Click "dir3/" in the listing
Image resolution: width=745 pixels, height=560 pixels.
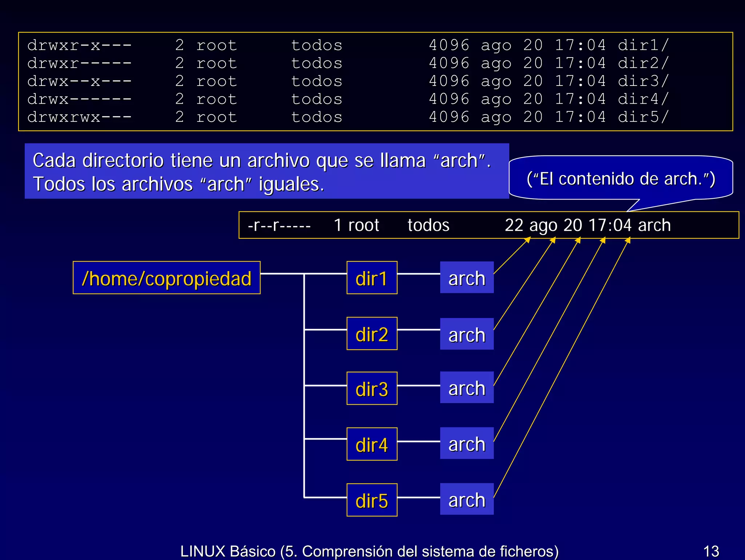643,81
